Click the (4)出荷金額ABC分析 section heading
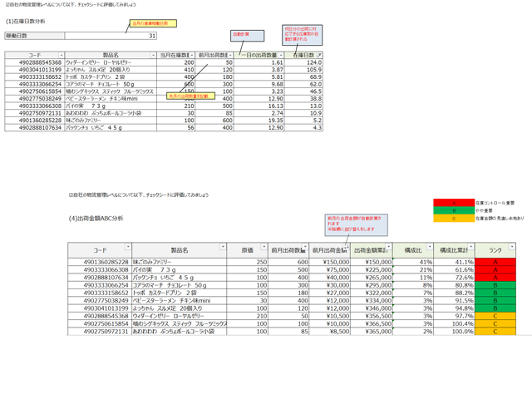This screenshot has width=532, height=399. point(96,219)
